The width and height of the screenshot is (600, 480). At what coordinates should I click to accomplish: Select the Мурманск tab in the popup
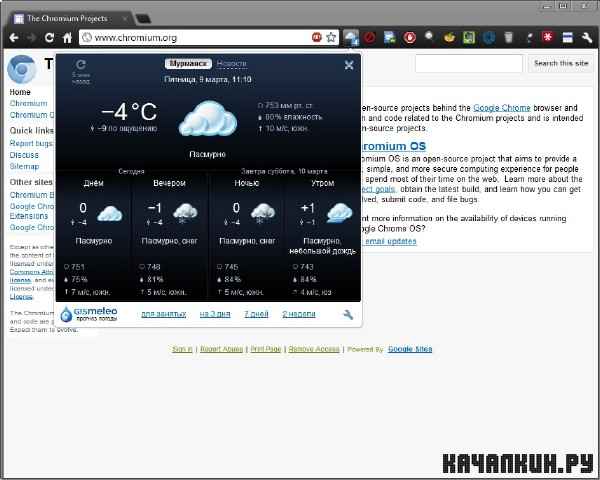click(x=188, y=64)
